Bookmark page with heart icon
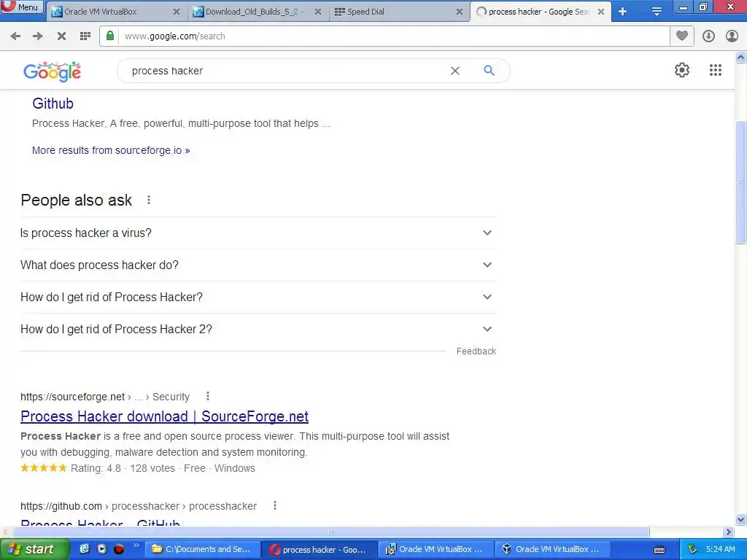Screen dimensions: 747x560 click(x=682, y=36)
